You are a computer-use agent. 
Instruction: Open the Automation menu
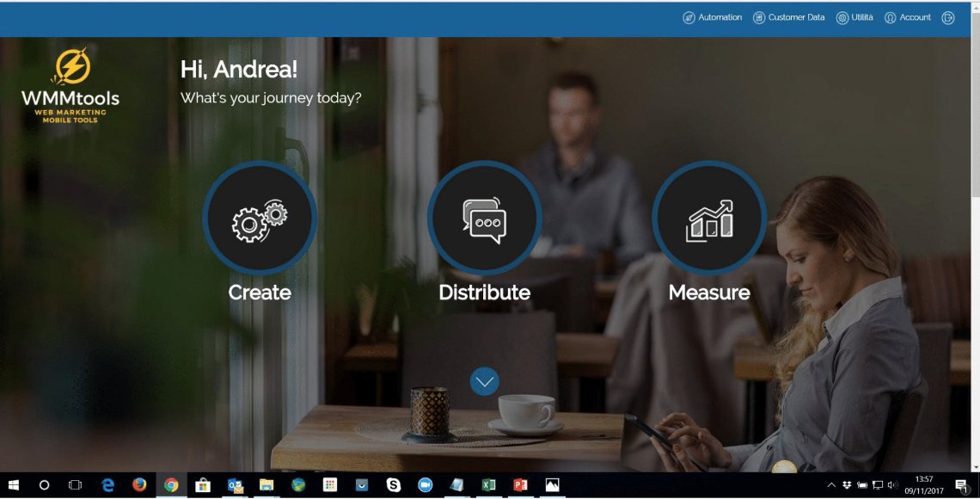pyautogui.click(x=713, y=17)
